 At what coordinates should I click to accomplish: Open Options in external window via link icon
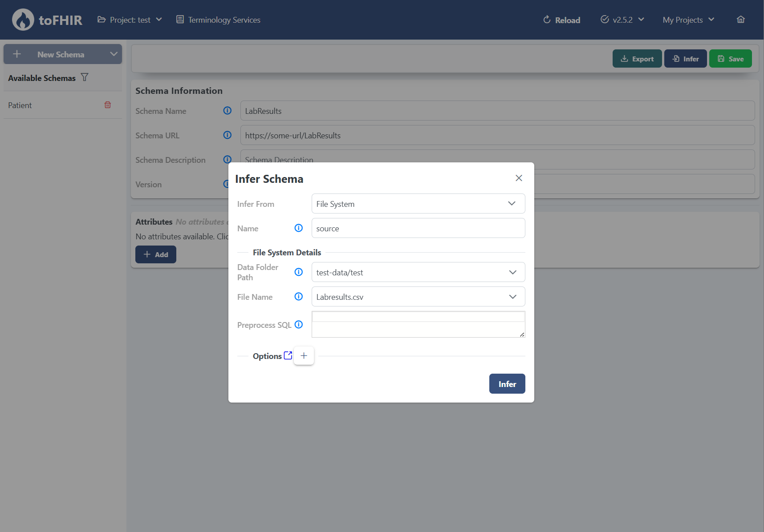(x=289, y=355)
